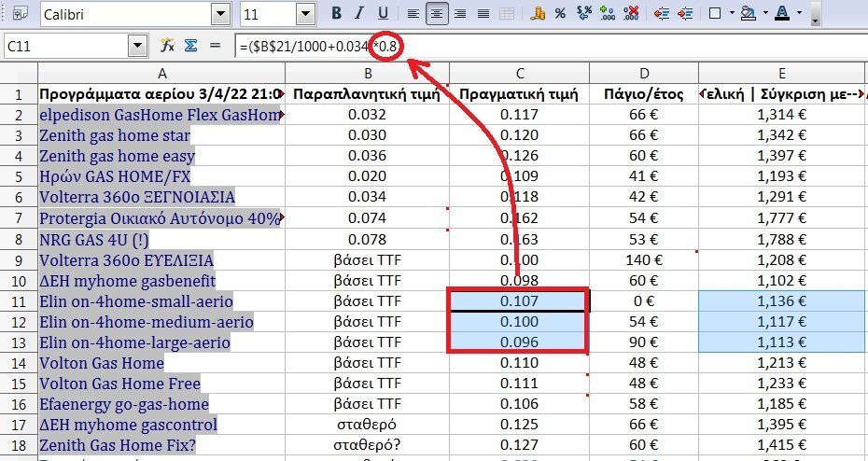
Task: Select cell 'Zenith Gas Home Fix?'
Action: 161,445
